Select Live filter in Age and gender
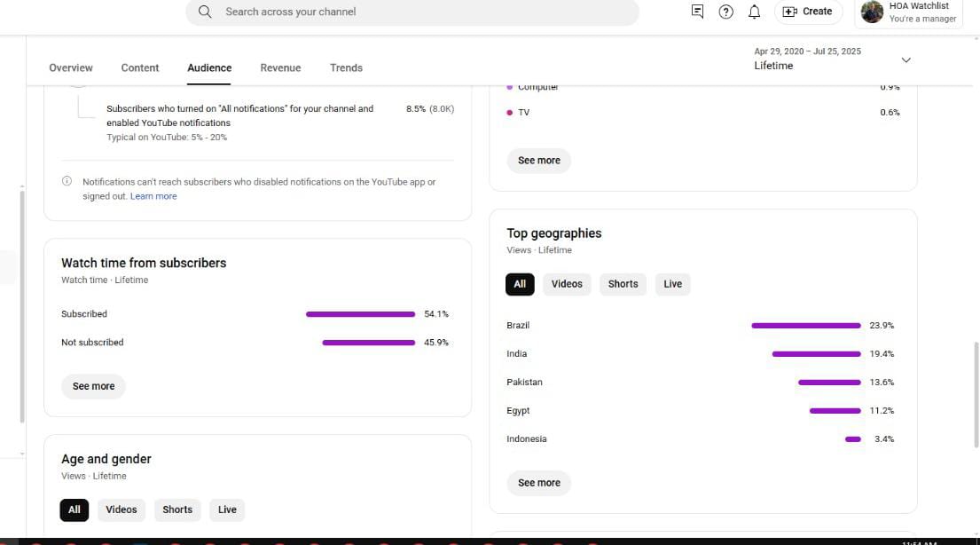This screenshot has height=545, width=980. click(227, 509)
